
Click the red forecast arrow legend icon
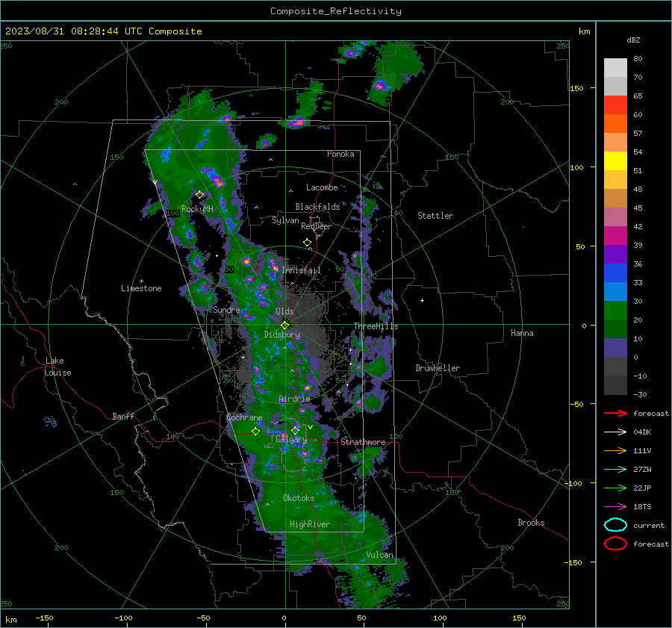615,413
